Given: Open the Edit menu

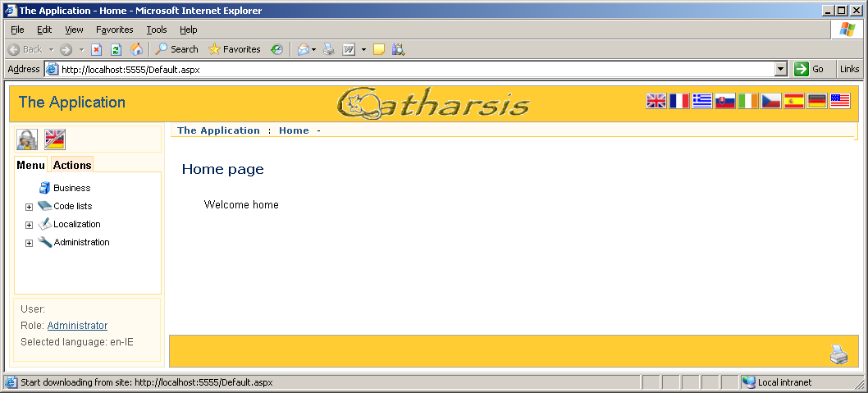Looking at the screenshot, I should point(44,30).
